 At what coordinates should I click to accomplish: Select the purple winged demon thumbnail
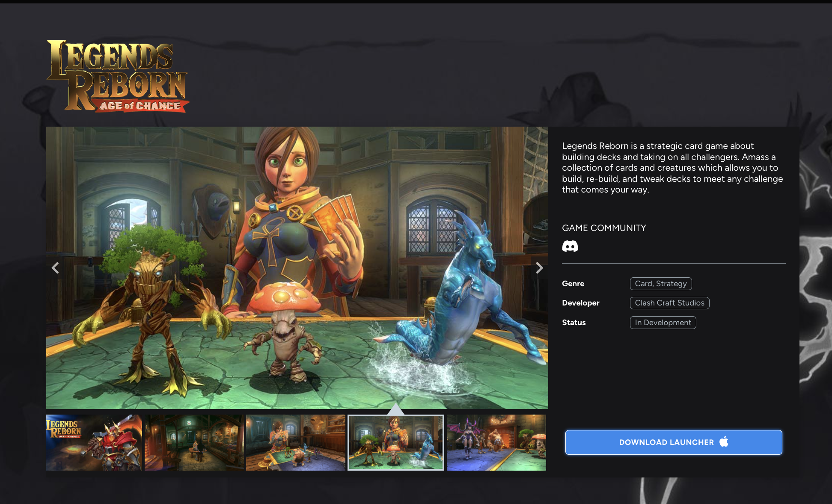496,442
